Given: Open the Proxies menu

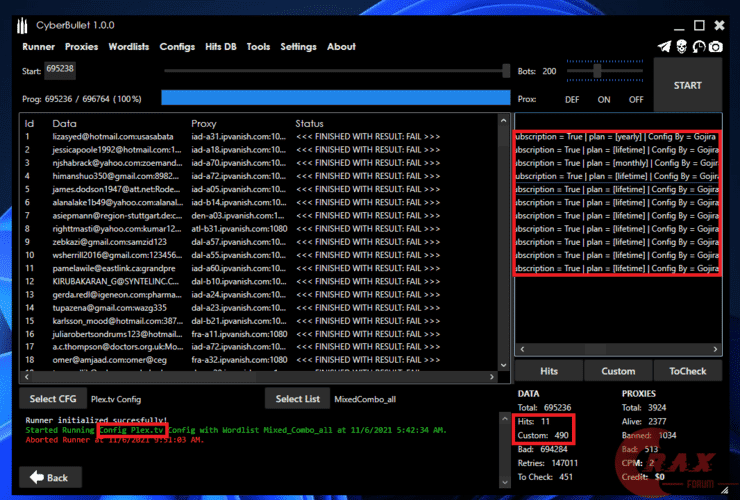Looking at the screenshot, I should pyautogui.click(x=82, y=47).
